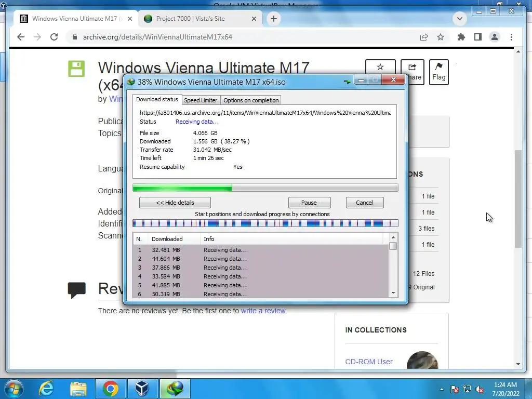Select connection row 2 with 44.604 MB

261,259
